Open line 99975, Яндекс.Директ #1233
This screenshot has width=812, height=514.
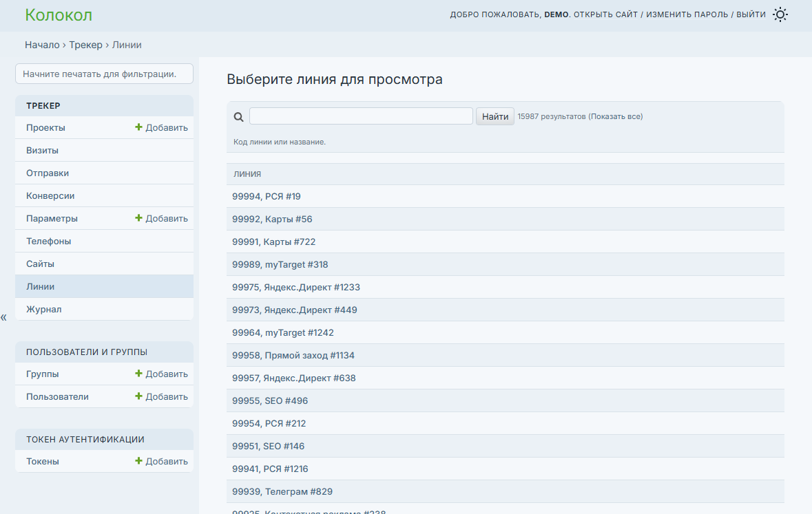(x=295, y=288)
